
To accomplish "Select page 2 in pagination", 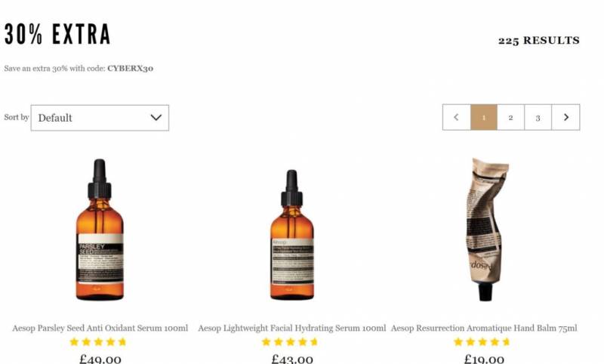I will point(511,117).
